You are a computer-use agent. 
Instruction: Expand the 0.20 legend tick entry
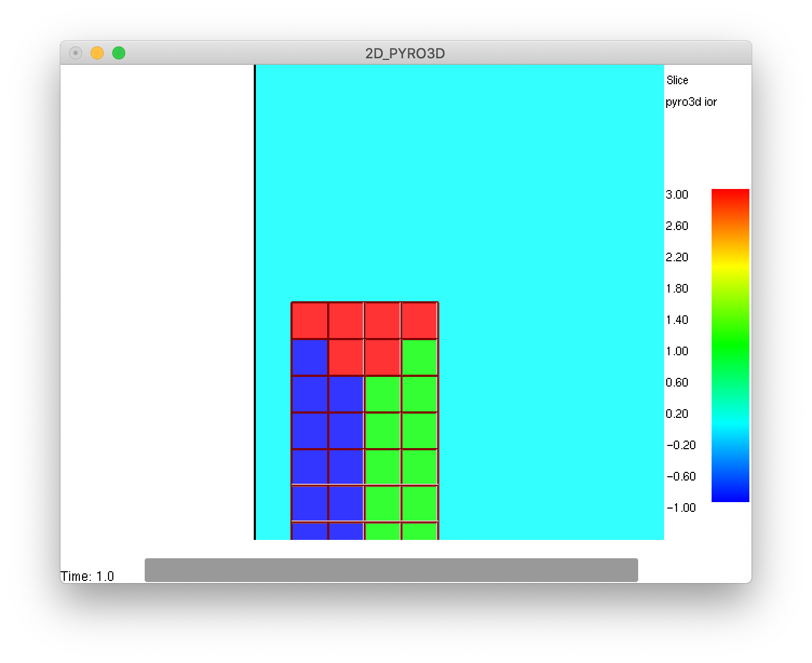[x=678, y=414]
